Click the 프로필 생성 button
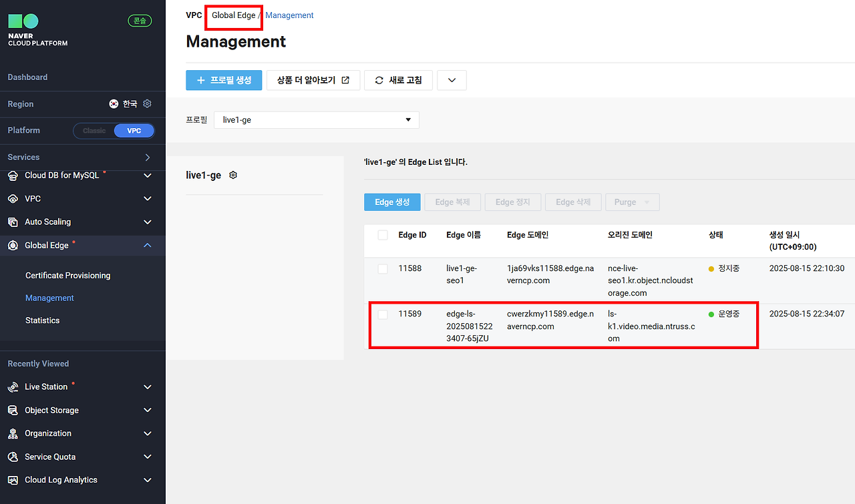The image size is (855, 504). 224,80
